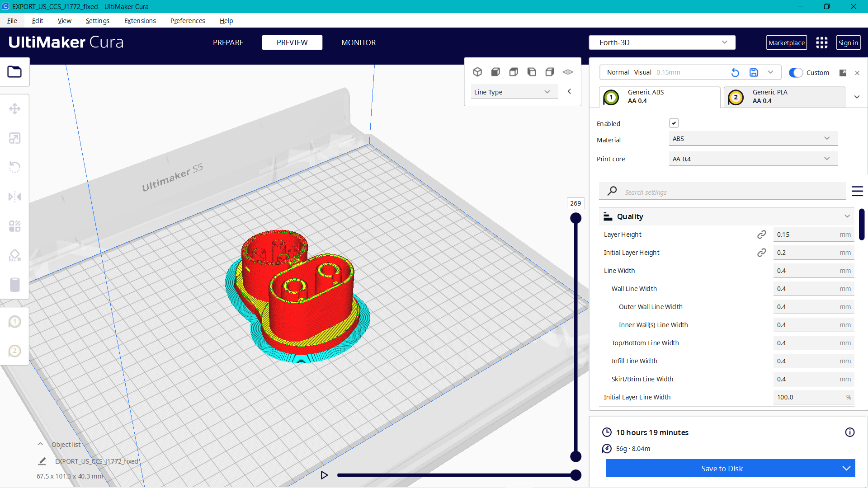Select the Move tool
Screen dimensions: 868x488
tap(15, 108)
